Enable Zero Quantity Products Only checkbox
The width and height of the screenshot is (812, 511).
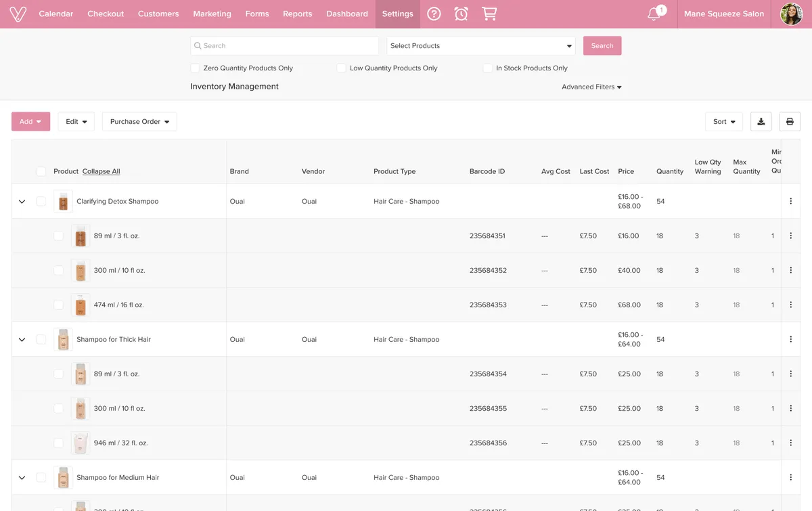[x=195, y=68]
